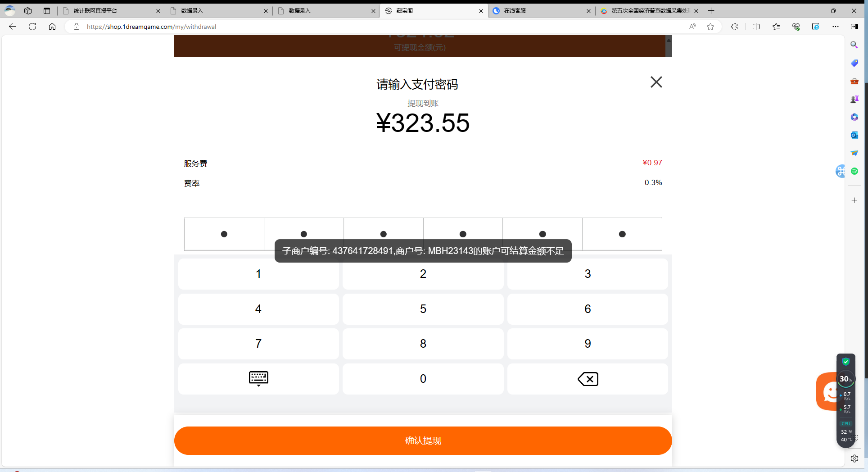Tap the keyboard toggle icon on keypad

(258, 379)
